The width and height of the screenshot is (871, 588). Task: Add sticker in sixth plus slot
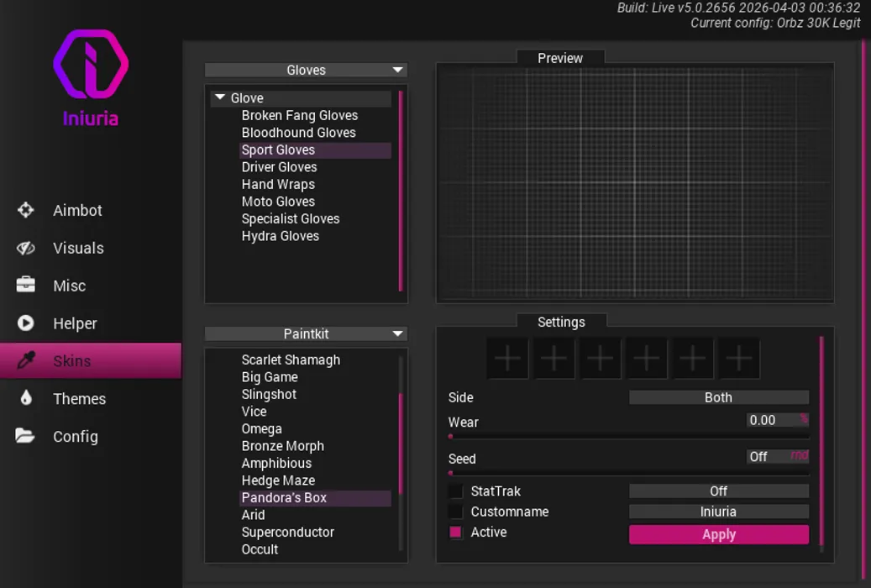[x=739, y=359]
